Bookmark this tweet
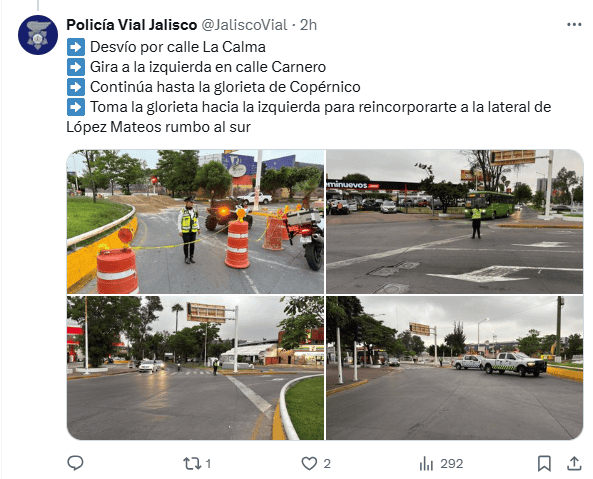The width and height of the screenshot is (593, 479). pyautogui.click(x=544, y=463)
